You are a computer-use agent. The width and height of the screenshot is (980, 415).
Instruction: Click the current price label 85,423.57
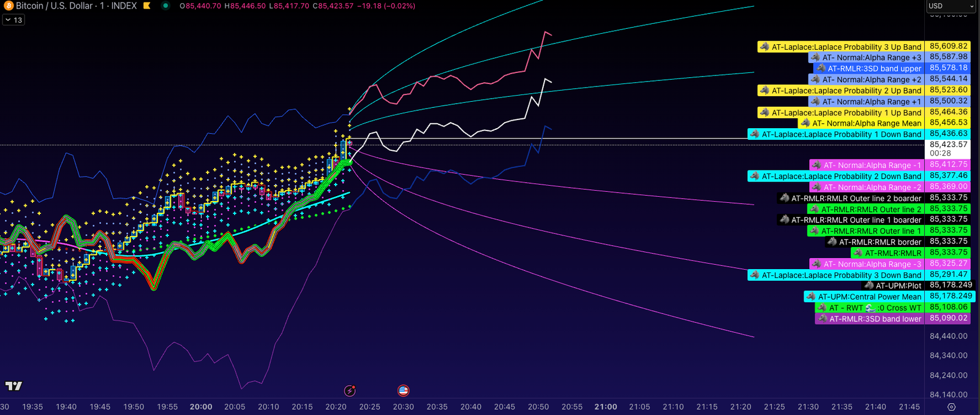(948, 149)
